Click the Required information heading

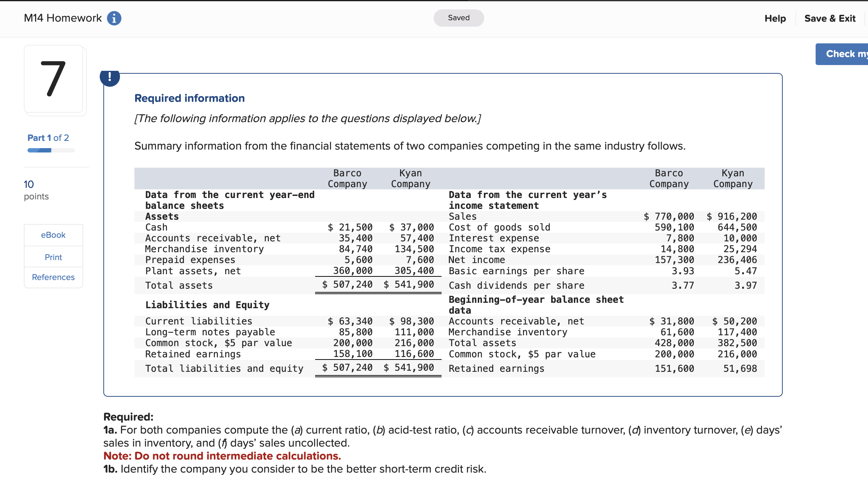(x=189, y=98)
